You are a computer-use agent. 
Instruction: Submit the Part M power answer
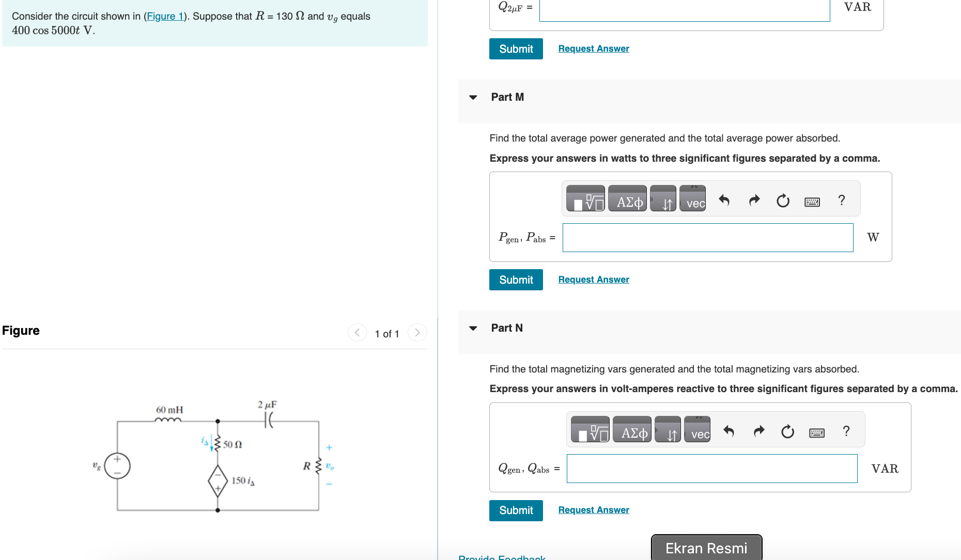point(515,279)
